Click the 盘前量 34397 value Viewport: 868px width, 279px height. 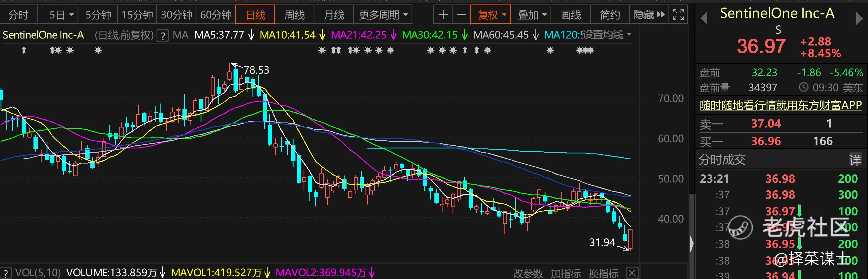click(x=763, y=88)
